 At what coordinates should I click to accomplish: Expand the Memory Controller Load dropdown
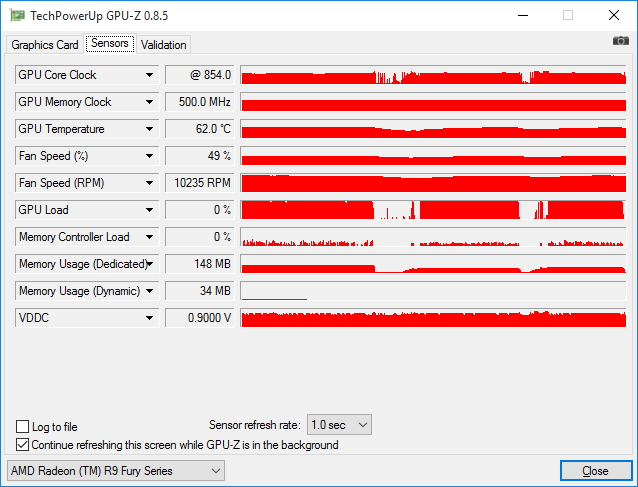pos(149,237)
